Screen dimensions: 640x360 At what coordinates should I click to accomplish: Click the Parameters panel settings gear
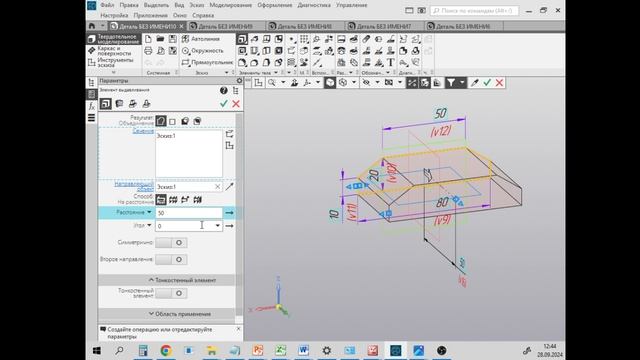click(x=239, y=81)
